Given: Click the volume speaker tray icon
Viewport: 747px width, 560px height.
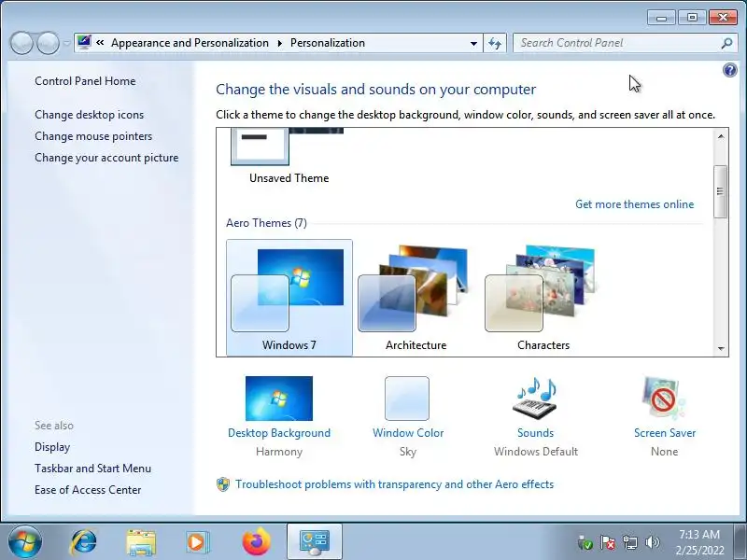Looking at the screenshot, I should (x=652, y=542).
